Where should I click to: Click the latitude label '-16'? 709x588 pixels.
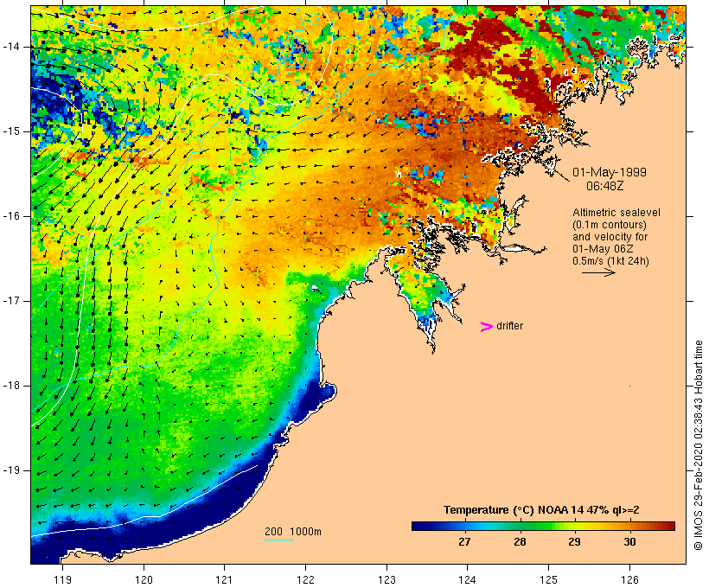click(x=10, y=216)
